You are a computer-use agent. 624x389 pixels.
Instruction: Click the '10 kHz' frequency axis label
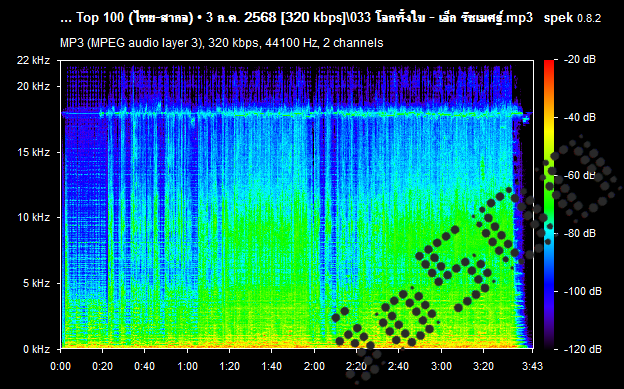[x=33, y=217]
